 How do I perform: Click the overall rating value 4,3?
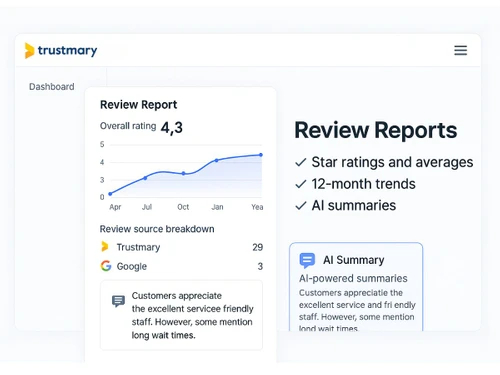tap(172, 128)
